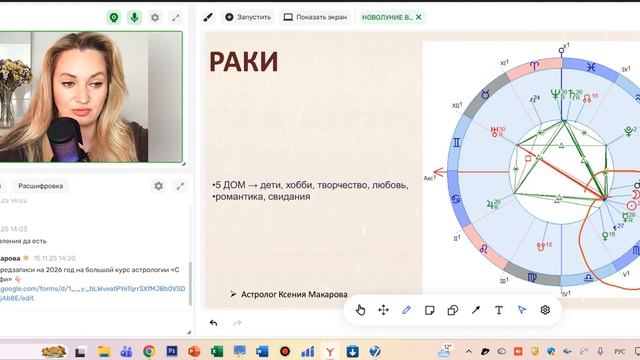Open Yandex Browser from taskbar
The height and width of the screenshot is (360, 640).
point(330,351)
